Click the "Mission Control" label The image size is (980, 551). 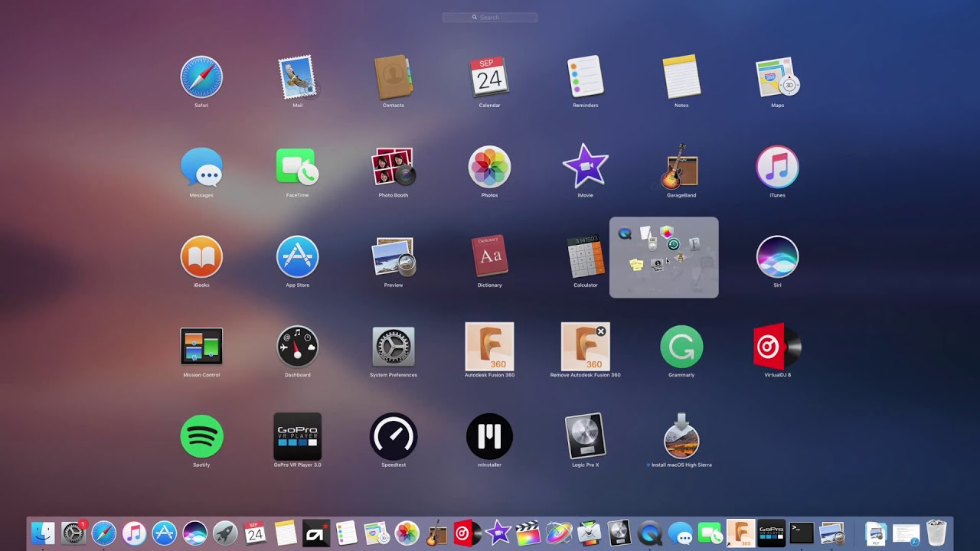201,375
